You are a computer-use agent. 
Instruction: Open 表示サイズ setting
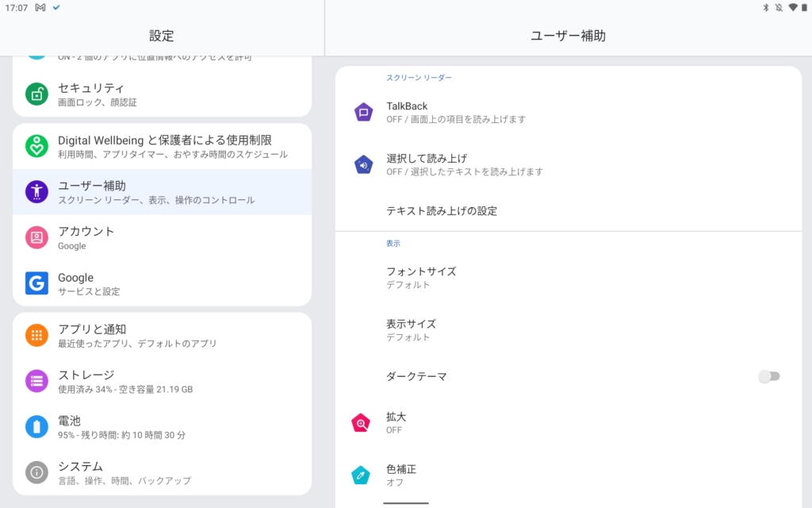click(x=411, y=329)
